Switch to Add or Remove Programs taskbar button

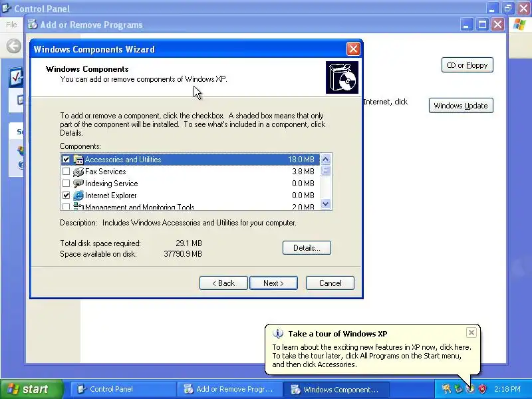pyautogui.click(x=229, y=389)
